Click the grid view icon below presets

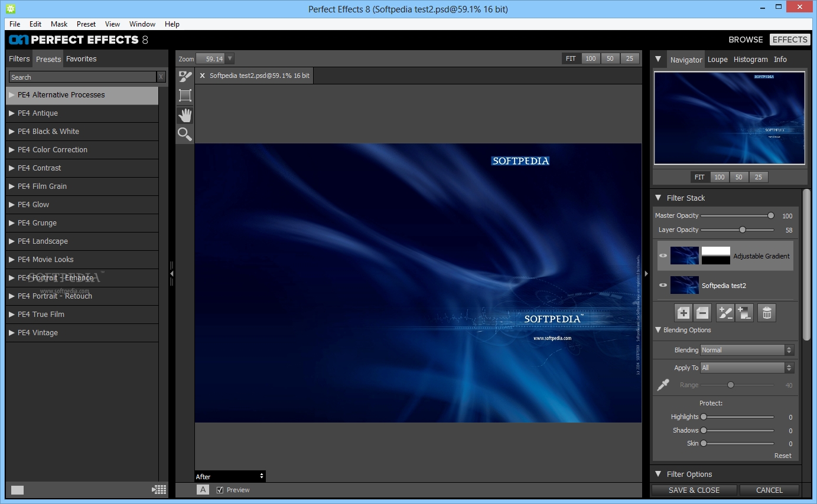point(159,489)
